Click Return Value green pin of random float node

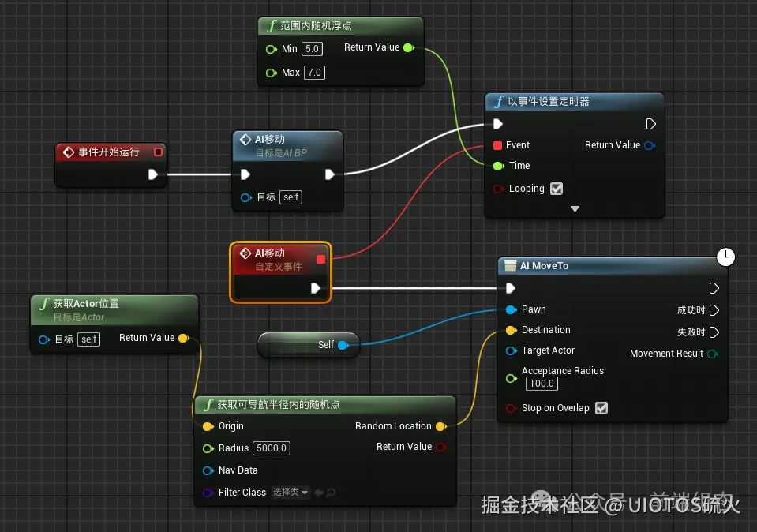pos(409,47)
